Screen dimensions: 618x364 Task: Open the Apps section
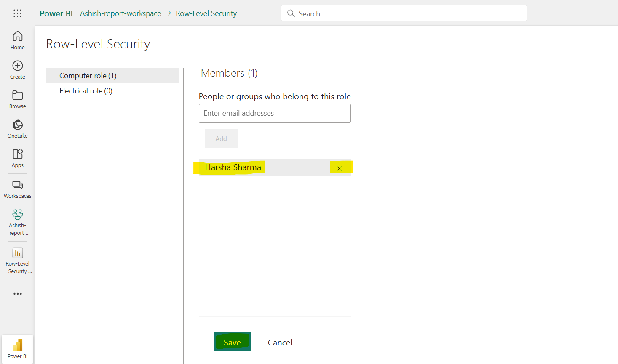pos(17,158)
